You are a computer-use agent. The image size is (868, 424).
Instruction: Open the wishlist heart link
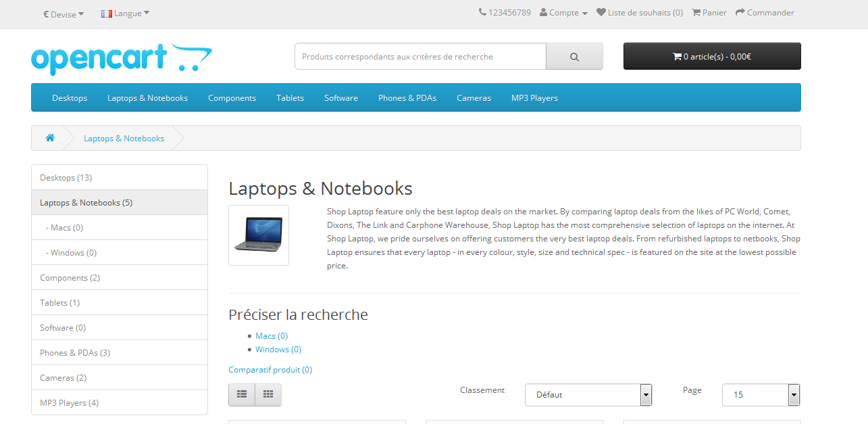click(640, 13)
